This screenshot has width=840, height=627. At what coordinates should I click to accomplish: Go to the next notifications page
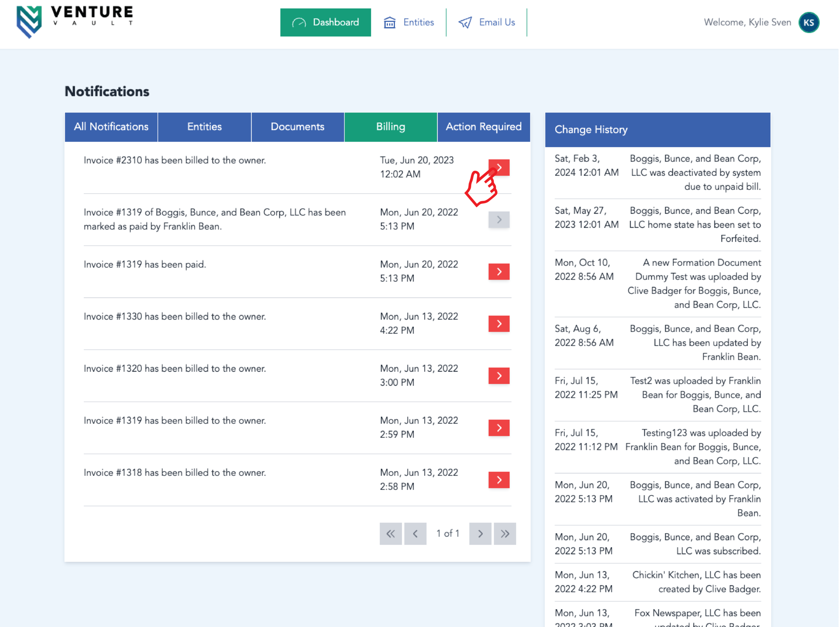coord(480,533)
